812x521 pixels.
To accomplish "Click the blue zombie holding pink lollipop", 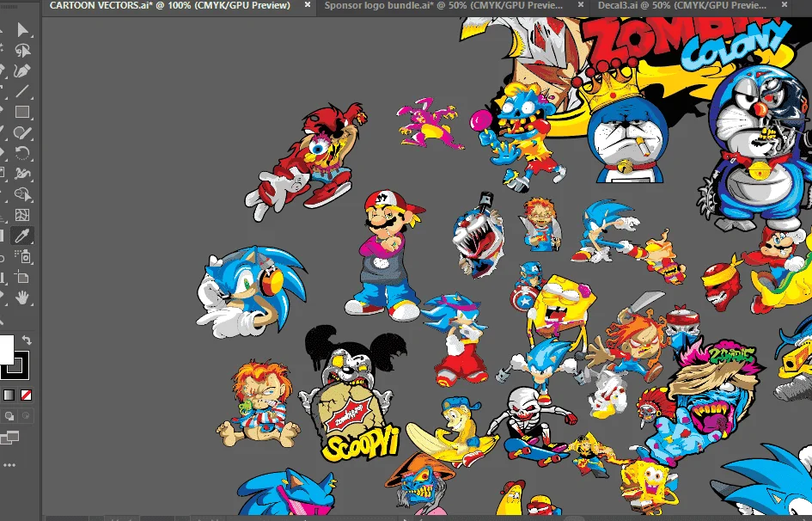I will 518,138.
